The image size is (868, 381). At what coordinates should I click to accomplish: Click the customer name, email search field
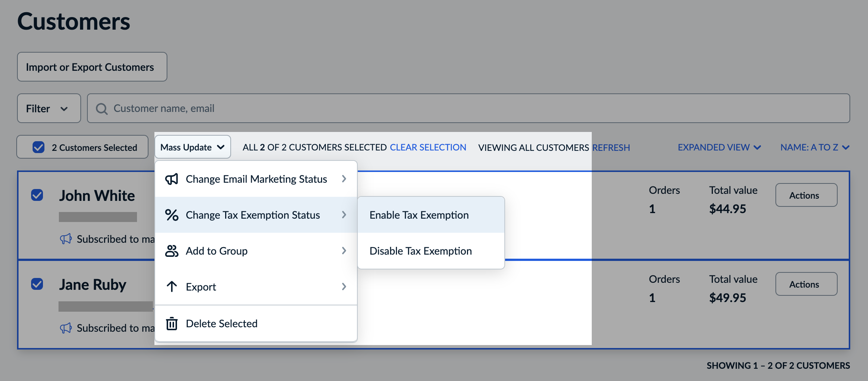tap(474, 109)
